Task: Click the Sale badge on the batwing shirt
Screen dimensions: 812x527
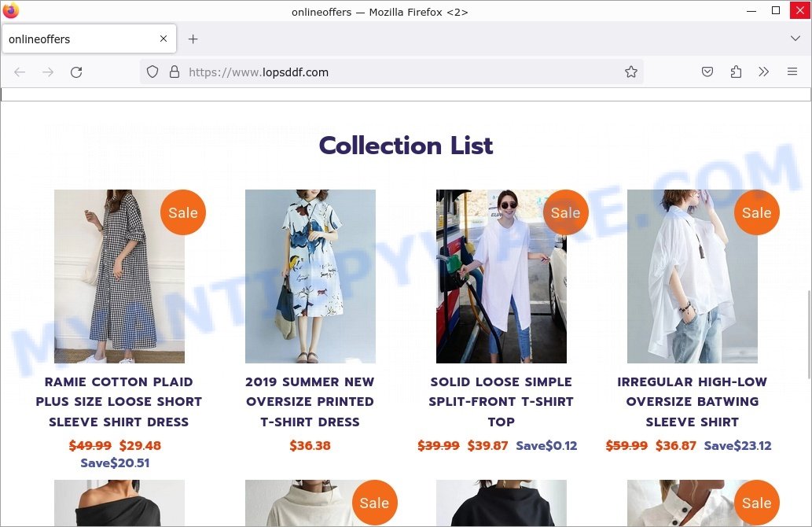Action: click(x=756, y=212)
